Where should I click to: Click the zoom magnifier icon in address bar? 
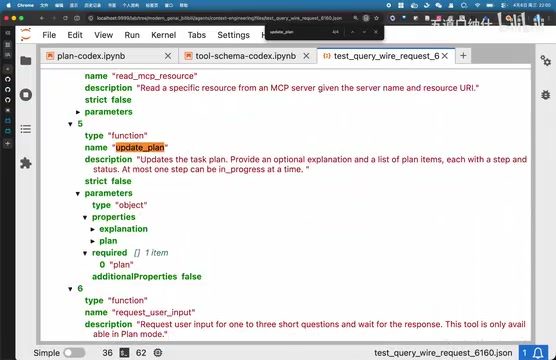coord(355,18)
